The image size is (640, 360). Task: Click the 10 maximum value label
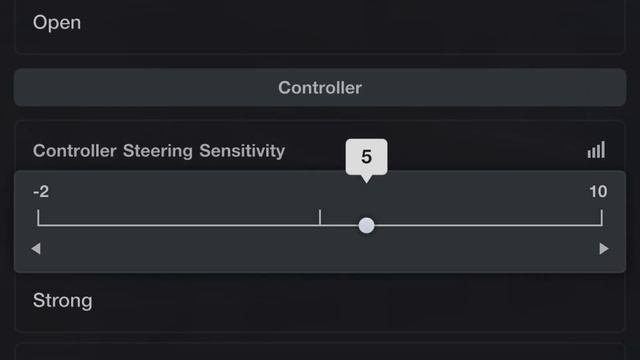click(x=598, y=191)
